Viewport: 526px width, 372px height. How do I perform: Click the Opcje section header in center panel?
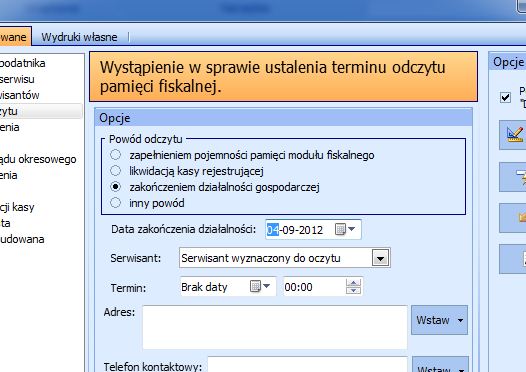point(283,118)
